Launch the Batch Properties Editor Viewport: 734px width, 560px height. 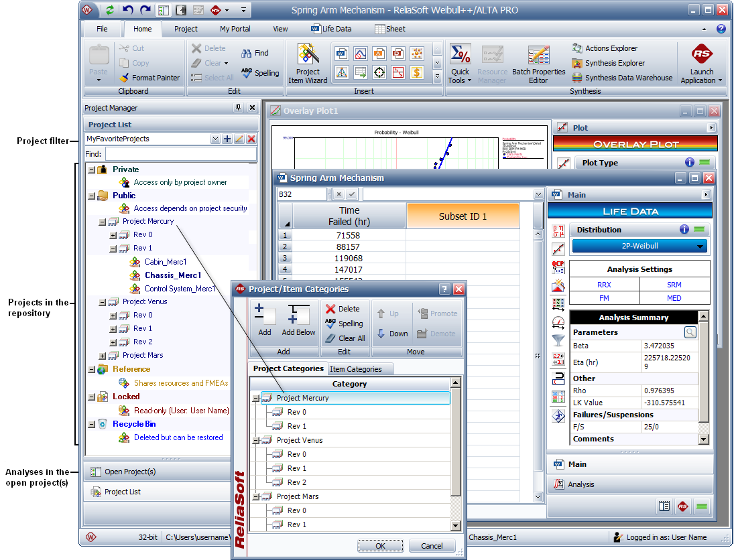(x=538, y=64)
